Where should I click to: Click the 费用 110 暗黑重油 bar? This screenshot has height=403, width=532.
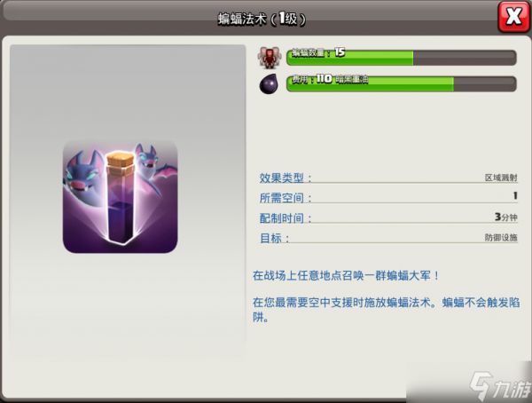[x=402, y=83]
